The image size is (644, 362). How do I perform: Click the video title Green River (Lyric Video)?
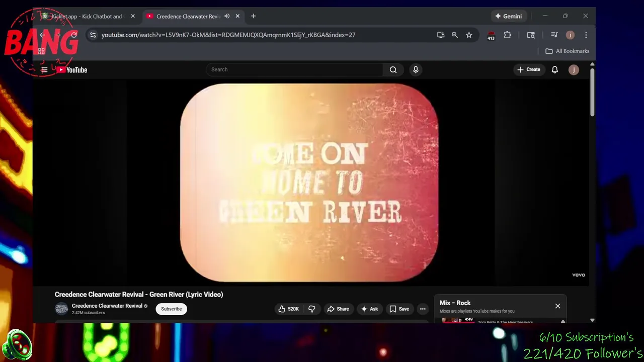[x=139, y=295]
